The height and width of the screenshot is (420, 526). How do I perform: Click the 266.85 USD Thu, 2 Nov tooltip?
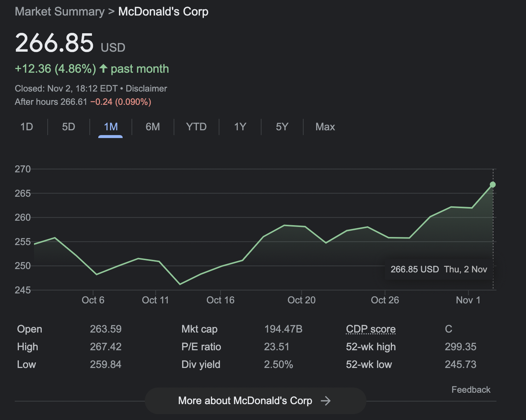438,269
